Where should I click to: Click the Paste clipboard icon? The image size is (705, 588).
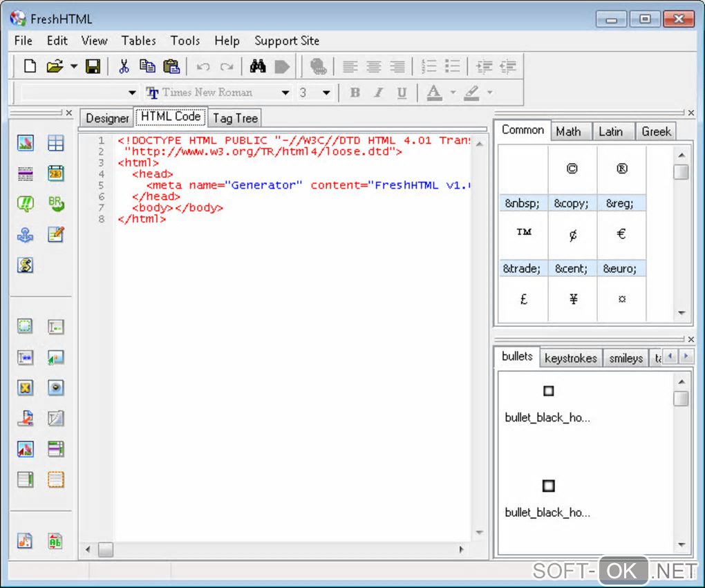coord(171,66)
